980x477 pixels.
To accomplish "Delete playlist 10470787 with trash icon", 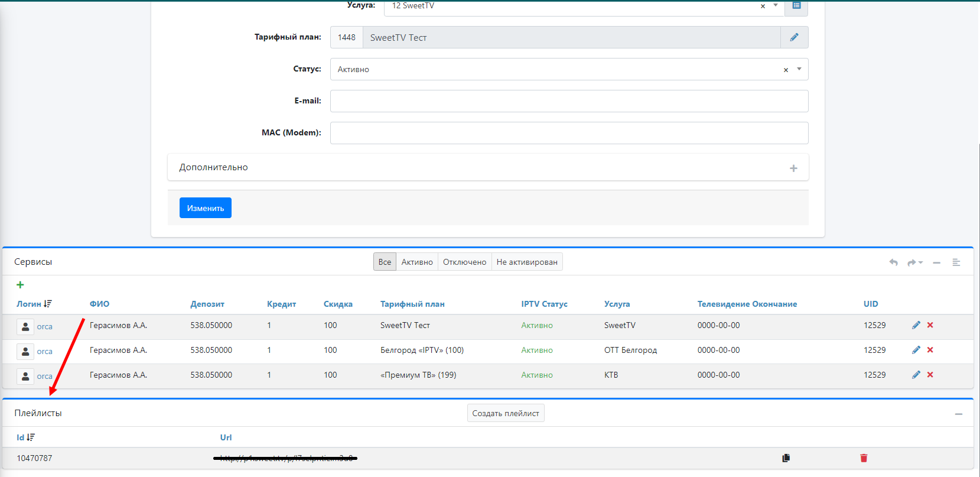I will 864,458.
